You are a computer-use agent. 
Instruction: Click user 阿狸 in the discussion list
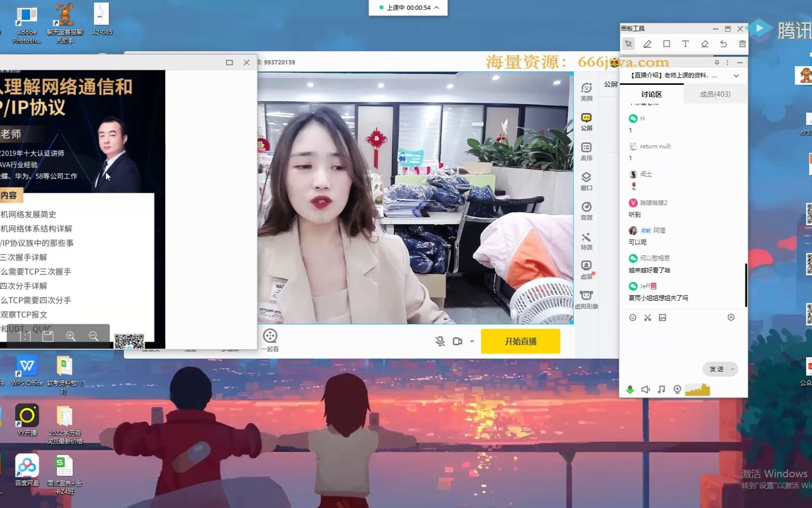click(659, 230)
